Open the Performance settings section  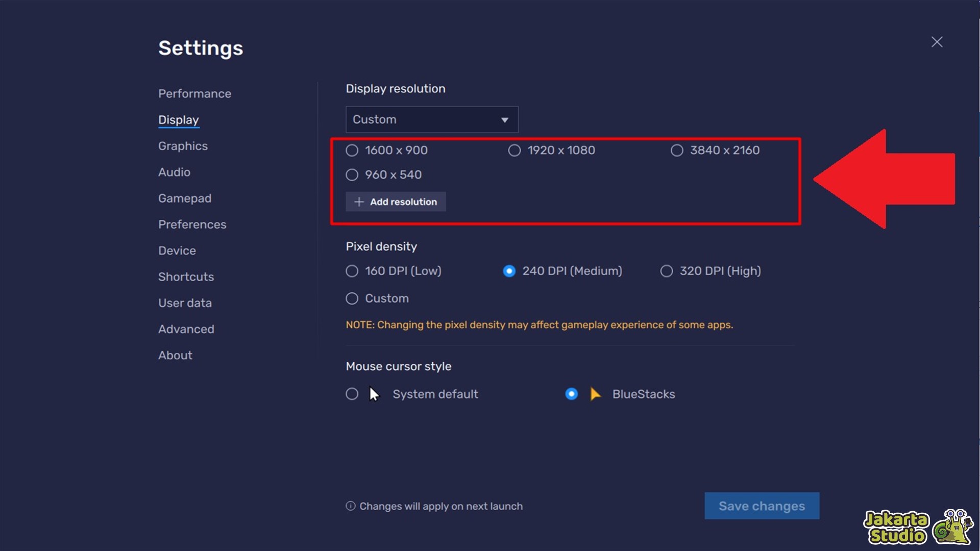click(194, 93)
